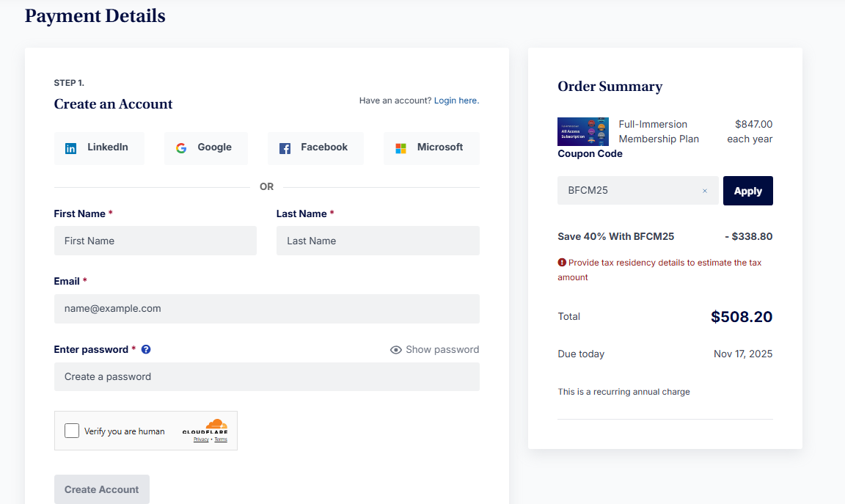The width and height of the screenshot is (845, 504).
Task: Select the All Access Subscription product thumbnail
Action: tap(582, 131)
